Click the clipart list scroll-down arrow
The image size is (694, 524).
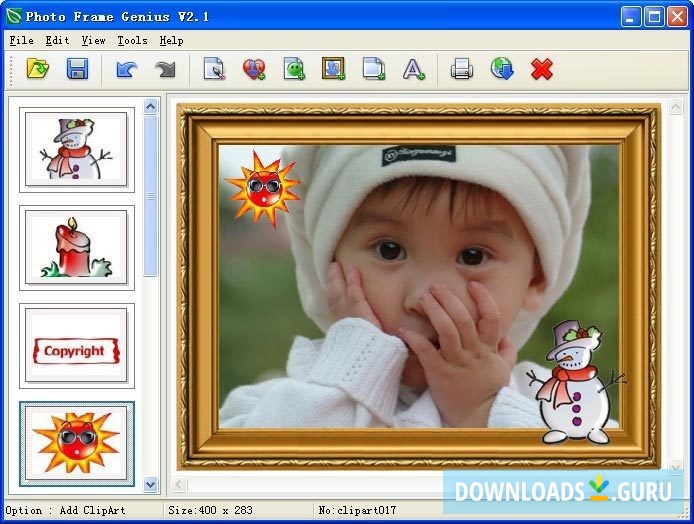coord(150,485)
